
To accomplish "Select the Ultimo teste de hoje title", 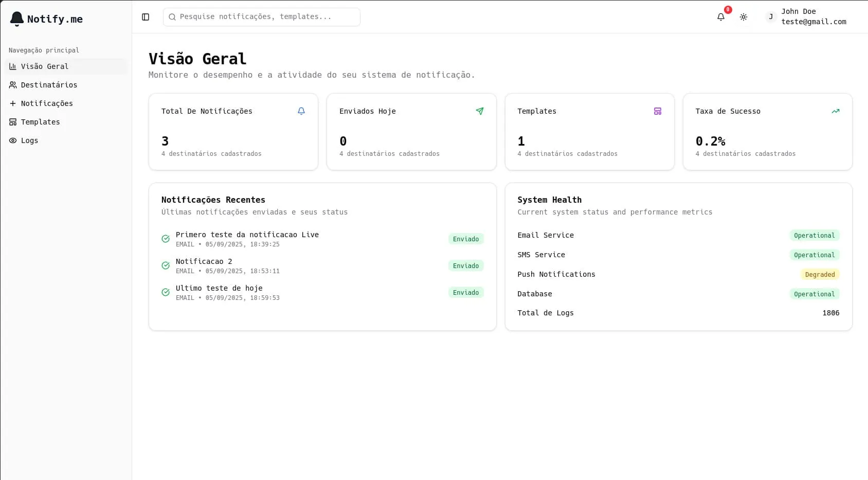I will tap(219, 288).
